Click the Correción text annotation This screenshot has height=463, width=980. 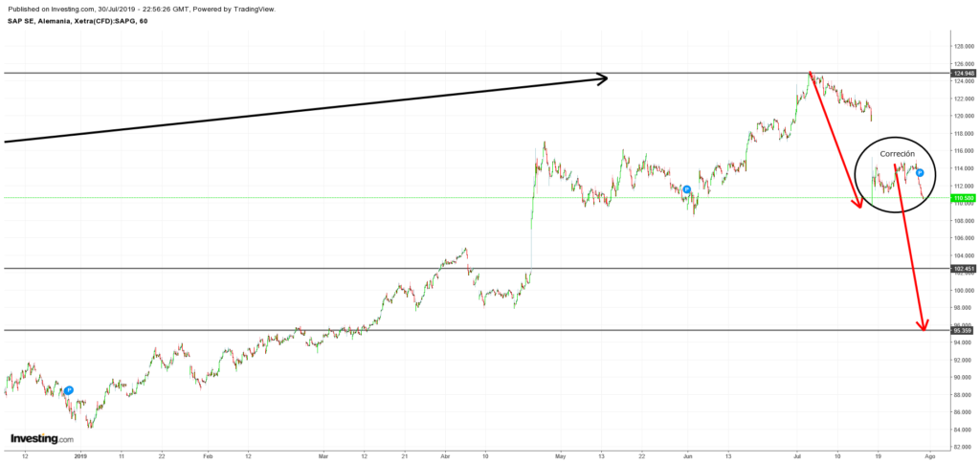tap(898, 154)
